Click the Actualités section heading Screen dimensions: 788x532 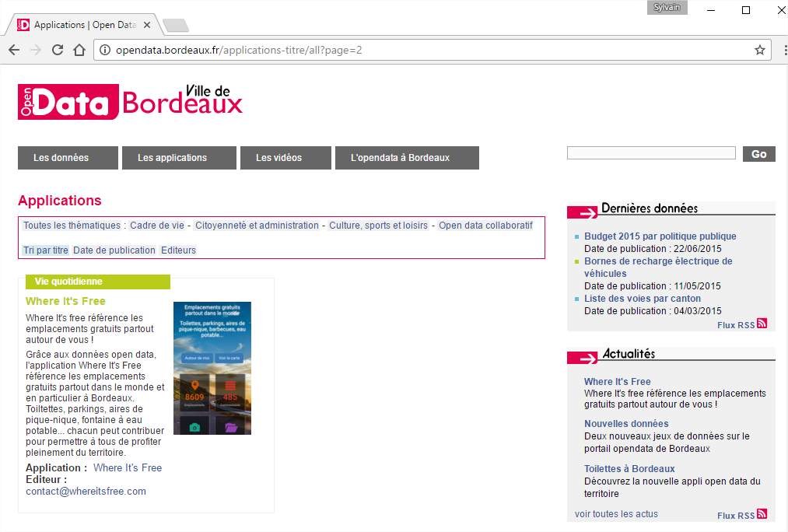coord(629,353)
